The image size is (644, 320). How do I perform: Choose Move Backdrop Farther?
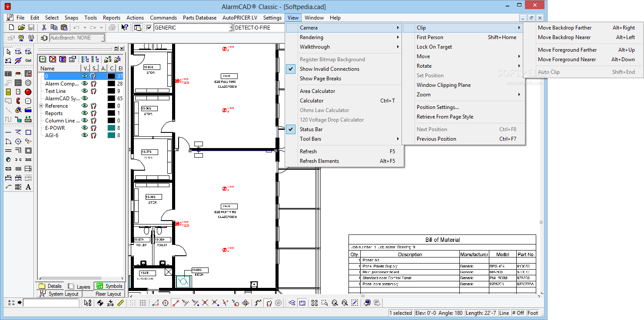(x=583, y=28)
